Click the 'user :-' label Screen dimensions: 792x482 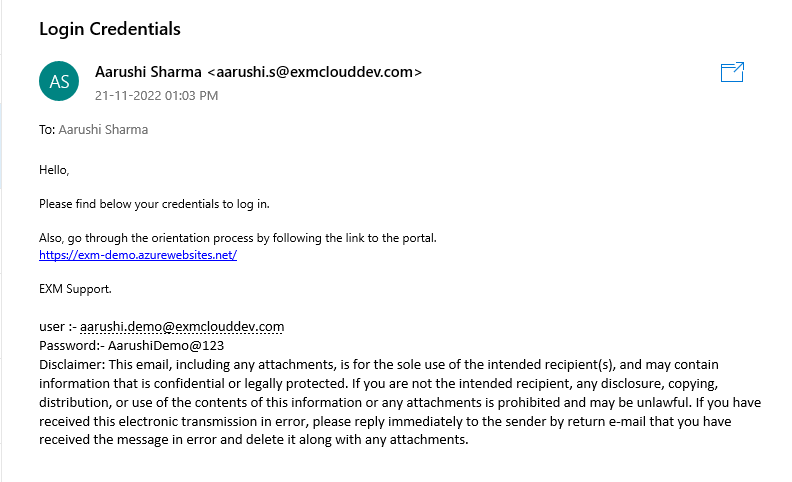tap(58, 326)
